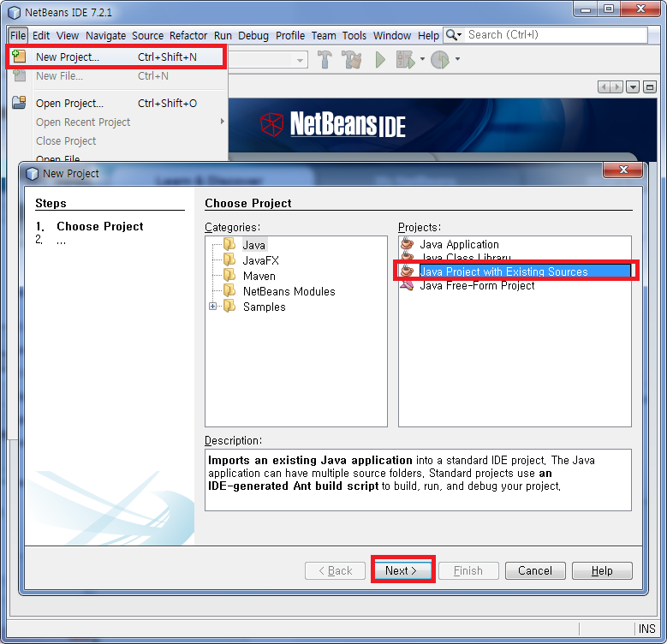Expand Open Recent Project submenu
This screenshot has width=667, height=644.
[116, 122]
